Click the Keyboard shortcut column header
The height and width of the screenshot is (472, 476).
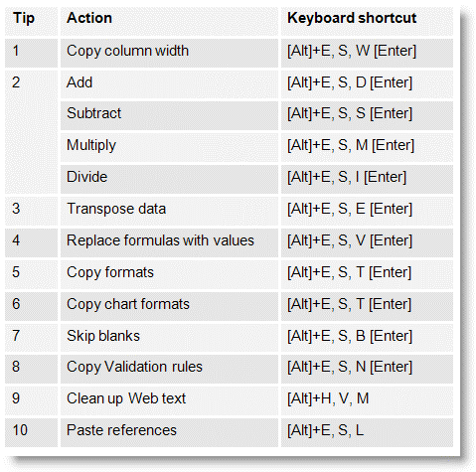(x=367, y=21)
